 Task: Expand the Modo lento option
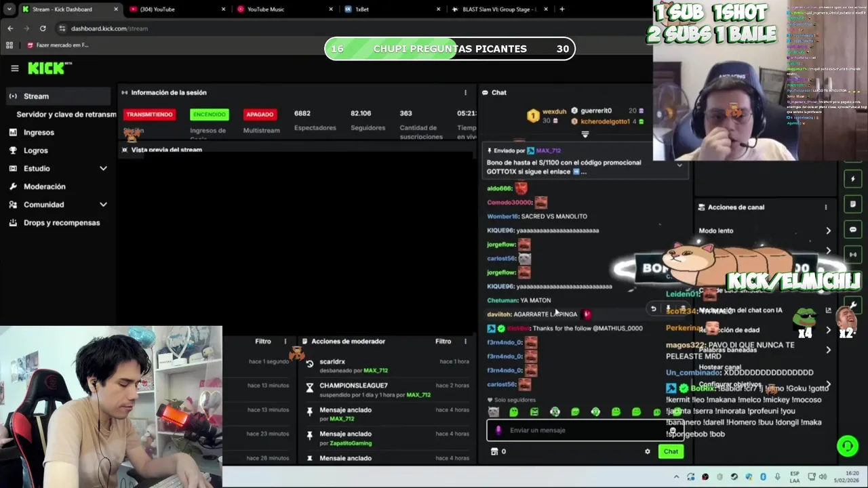click(x=828, y=231)
